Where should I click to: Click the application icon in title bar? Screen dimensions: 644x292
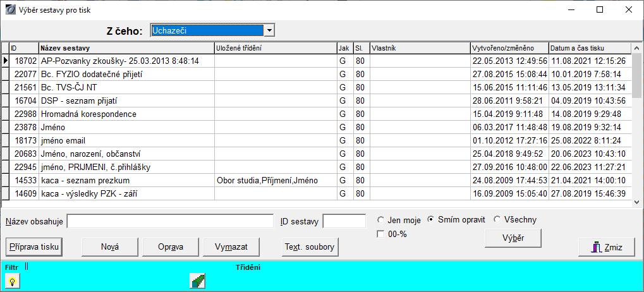point(9,9)
